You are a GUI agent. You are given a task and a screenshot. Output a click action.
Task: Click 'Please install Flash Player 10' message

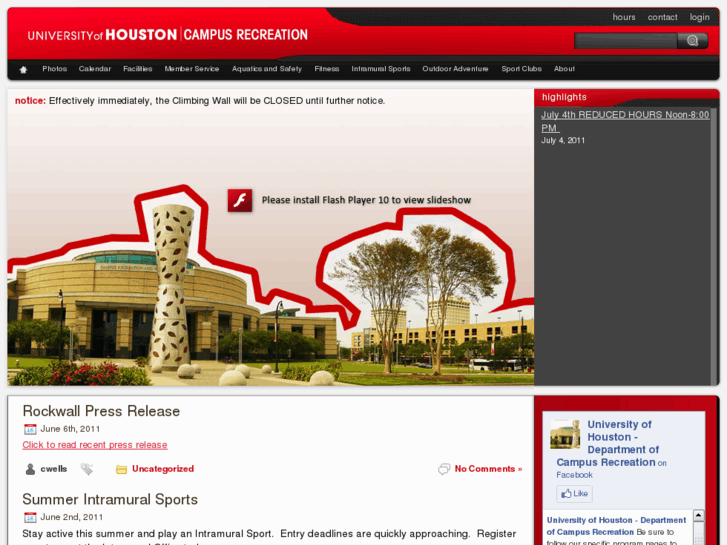point(366,200)
